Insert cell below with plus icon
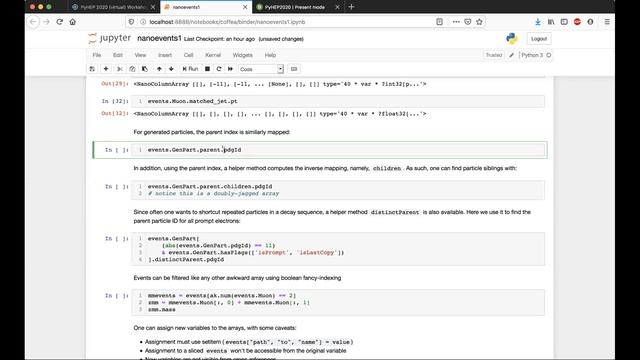Screen dimensions: 640x360 pos(106,69)
